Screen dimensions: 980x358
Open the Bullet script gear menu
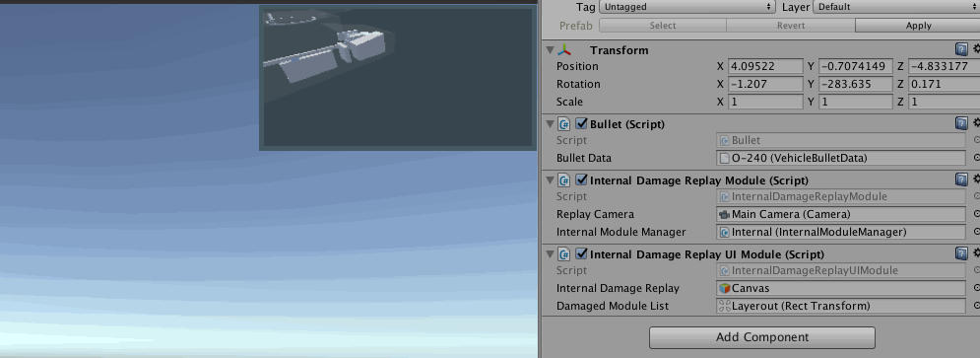pyautogui.click(x=976, y=123)
